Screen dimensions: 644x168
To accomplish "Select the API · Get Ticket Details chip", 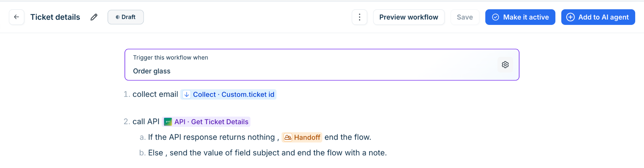I will 206,122.
